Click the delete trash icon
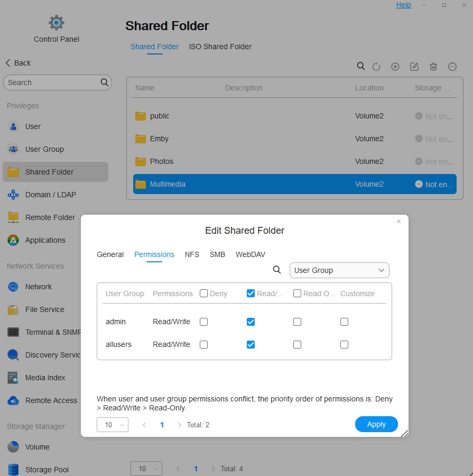Viewport: 473px width, 476px height. click(x=433, y=67)
